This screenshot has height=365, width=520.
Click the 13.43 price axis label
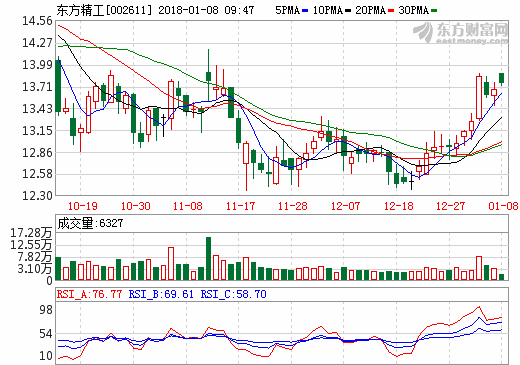37,109
